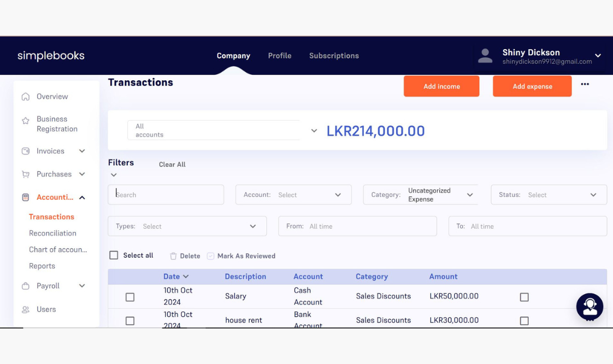Check the house rent row selection checkbox
The width and height of the screenshot is (613, 364).
tap(130, 321)
